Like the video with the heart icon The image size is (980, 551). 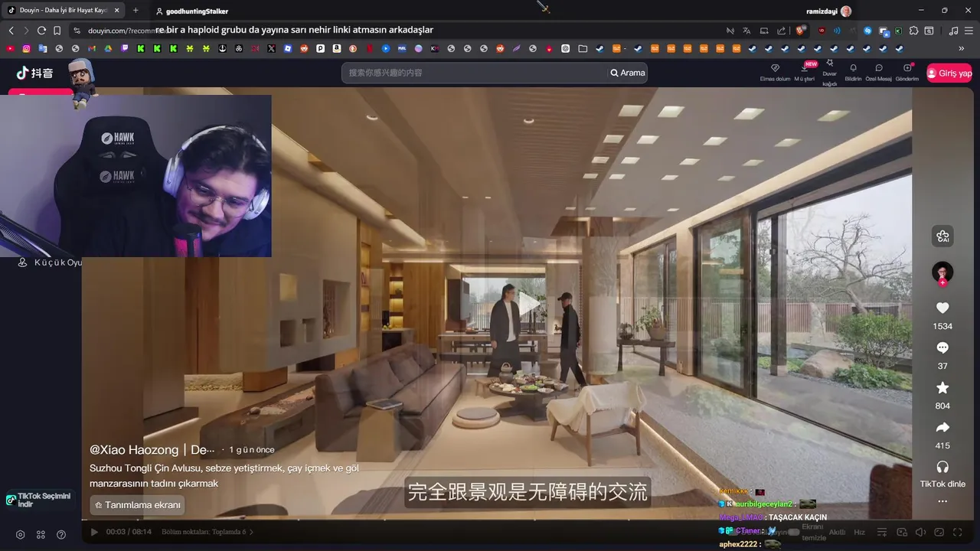[x=942, y=308]
